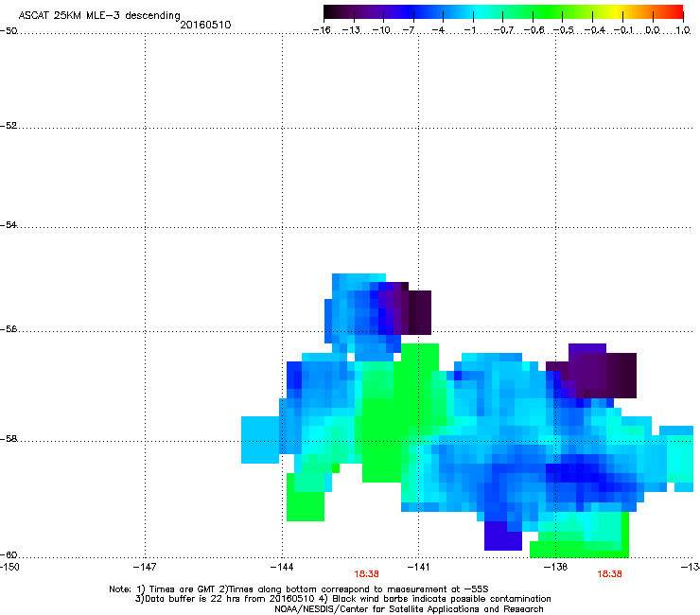This screenshot has width=700, height=615.
Task: Click the longitude label -141
Action: 418,567
